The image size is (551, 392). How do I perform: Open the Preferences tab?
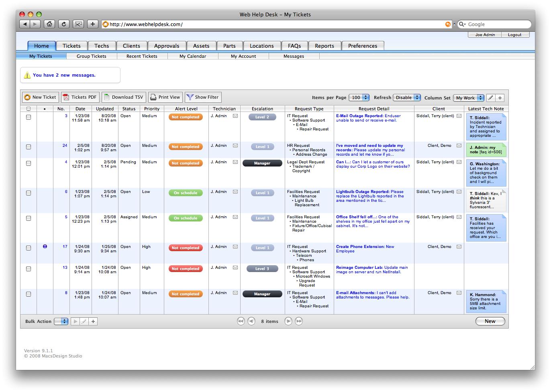coord(363,46)
